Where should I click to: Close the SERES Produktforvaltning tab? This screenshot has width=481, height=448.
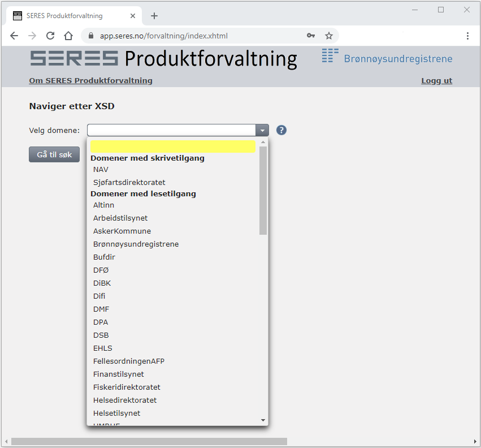(x=133, y=16)
